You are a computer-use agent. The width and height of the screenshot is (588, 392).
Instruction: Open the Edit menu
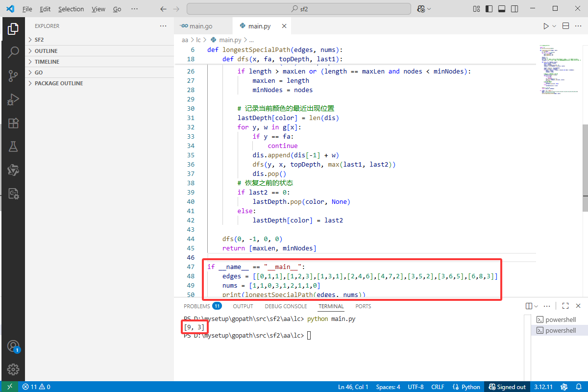45,9
